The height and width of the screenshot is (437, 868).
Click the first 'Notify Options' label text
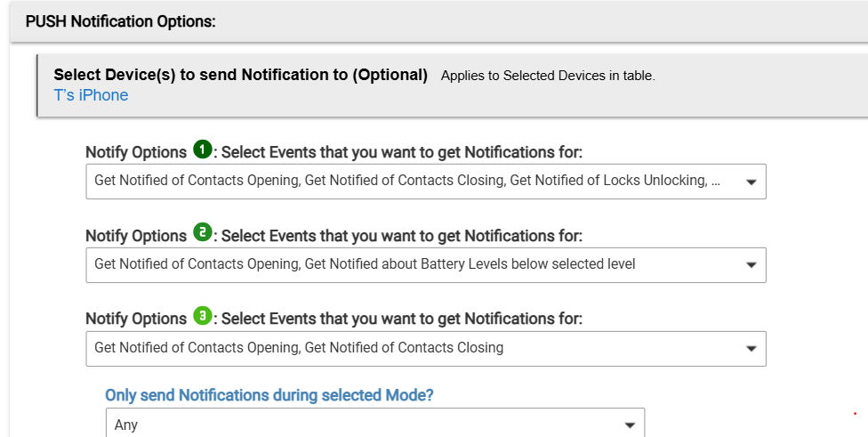click(136, 152)
